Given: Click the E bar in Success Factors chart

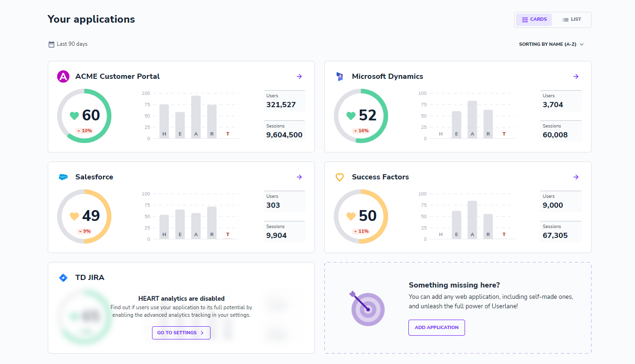Looking at the screenshot, I should [457, 225].
